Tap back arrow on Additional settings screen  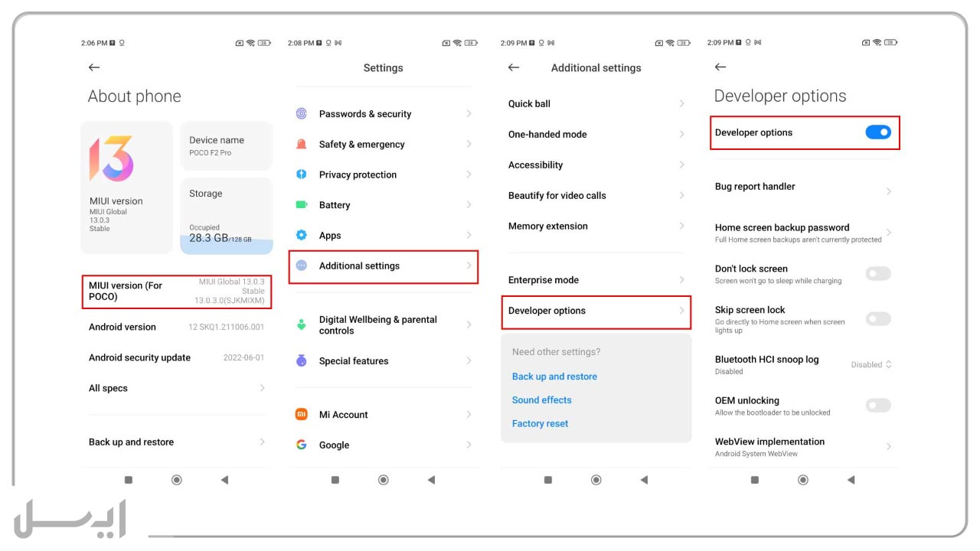point(514,67)
